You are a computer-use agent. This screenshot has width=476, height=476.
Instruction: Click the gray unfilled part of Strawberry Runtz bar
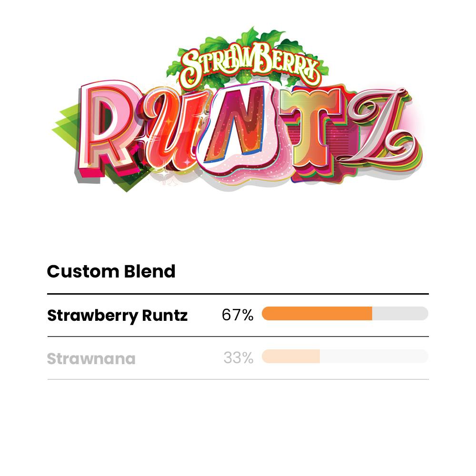(400, 314)
